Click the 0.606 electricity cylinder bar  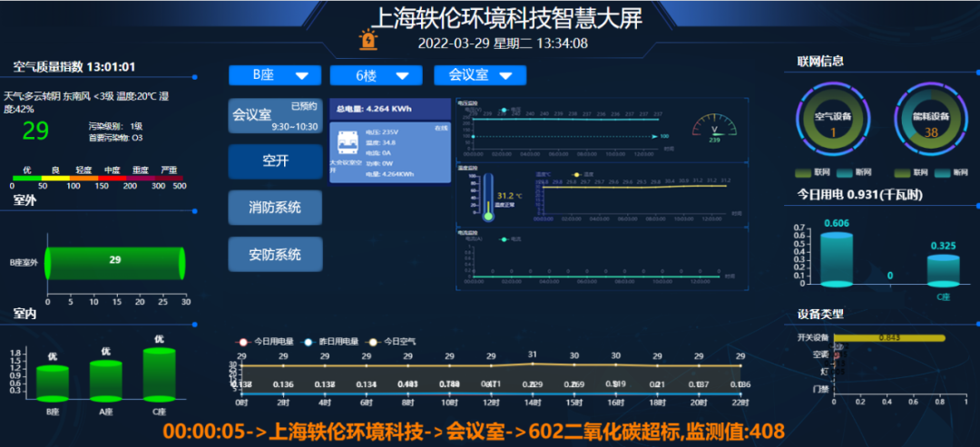[x=837, y=259]
